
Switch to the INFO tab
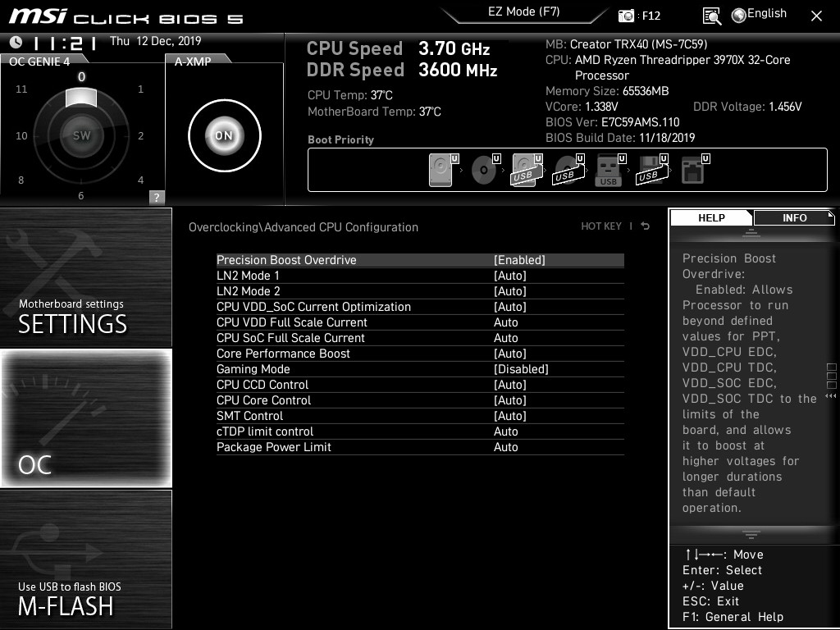[794, 217]
